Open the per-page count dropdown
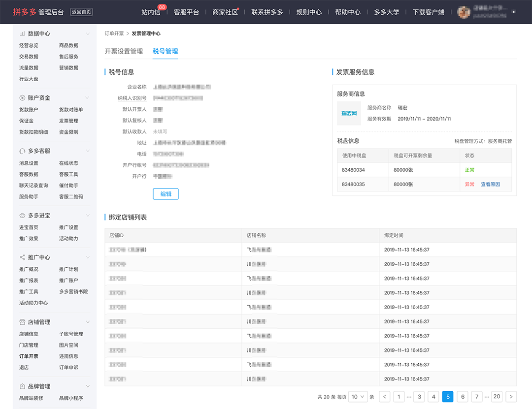This screenshot has height=409, width=532. tap(358, 397)
